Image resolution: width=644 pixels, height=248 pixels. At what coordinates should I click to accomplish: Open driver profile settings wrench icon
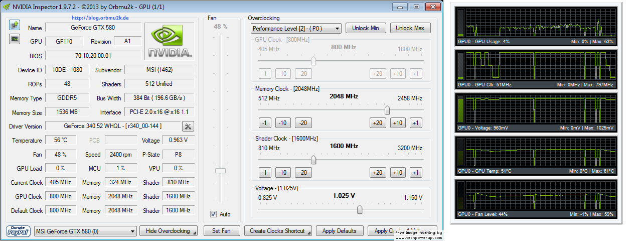click(x=188, y=127)
